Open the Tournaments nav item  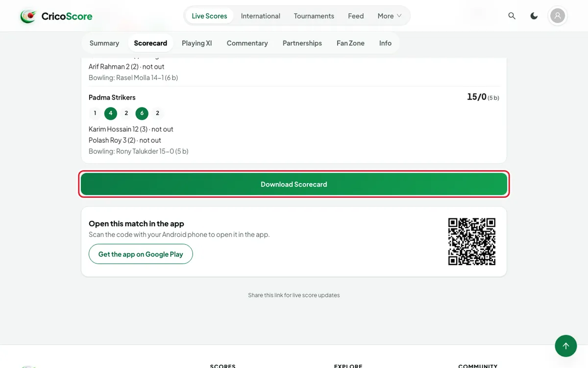click(x=314, y=16)
